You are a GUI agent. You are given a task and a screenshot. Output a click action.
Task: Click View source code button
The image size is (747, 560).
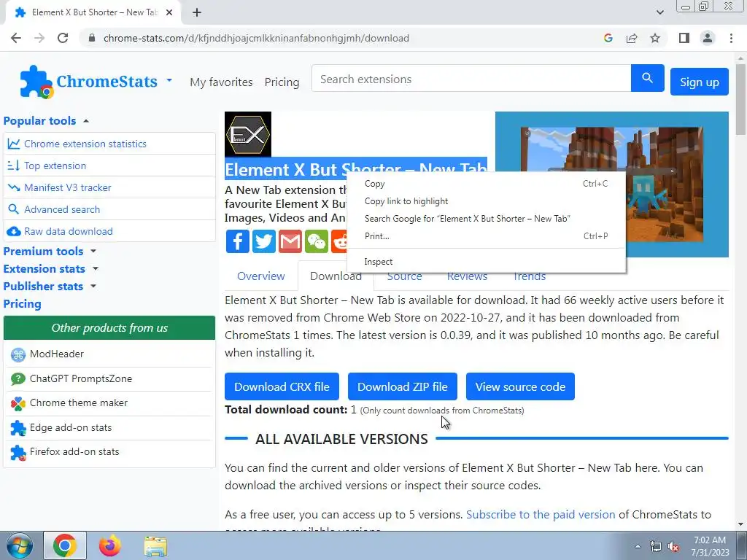coord(520,386)
